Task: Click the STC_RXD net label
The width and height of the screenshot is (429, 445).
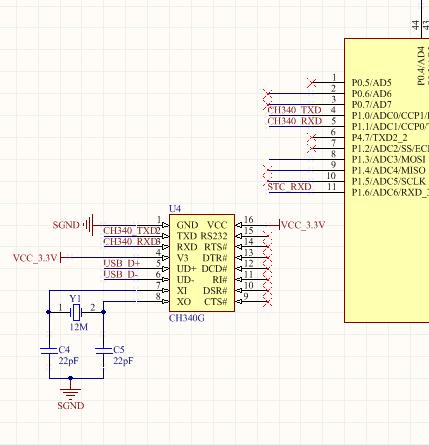Action: [289, 187]
